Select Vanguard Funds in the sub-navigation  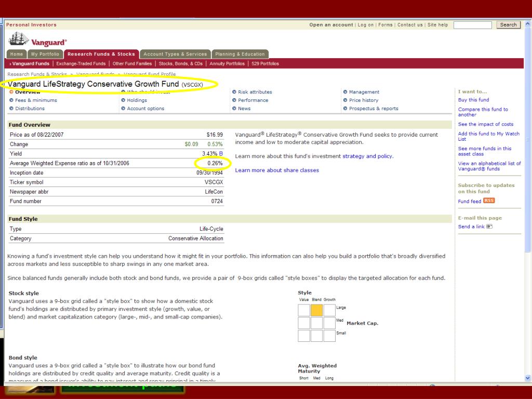click(30, 63)
